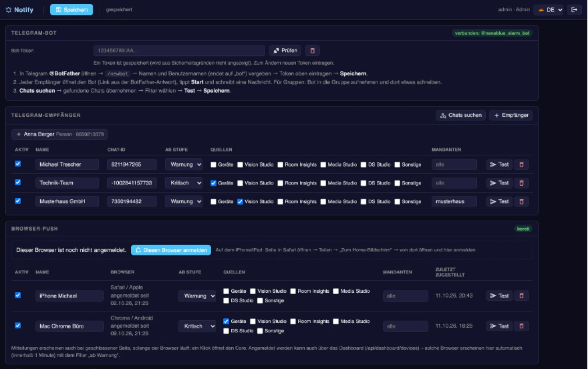Uncheck Geräte source for Technik-Team

(213, 183)
